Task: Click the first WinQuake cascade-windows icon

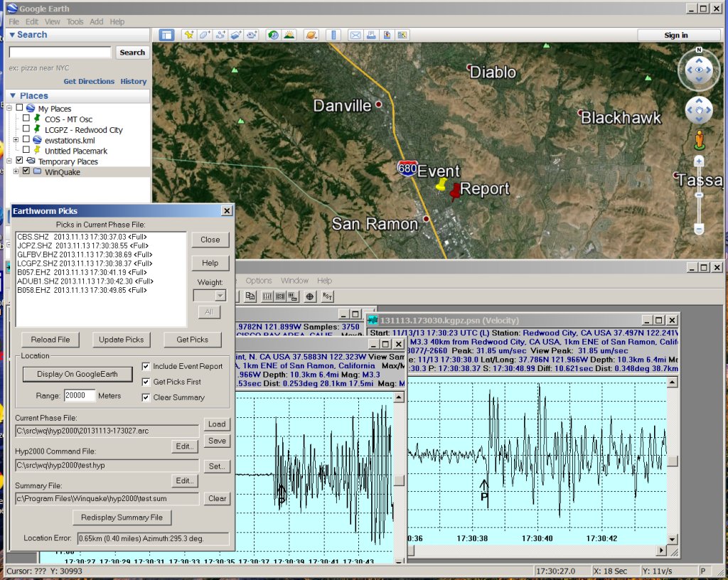Action: [267, 296]
